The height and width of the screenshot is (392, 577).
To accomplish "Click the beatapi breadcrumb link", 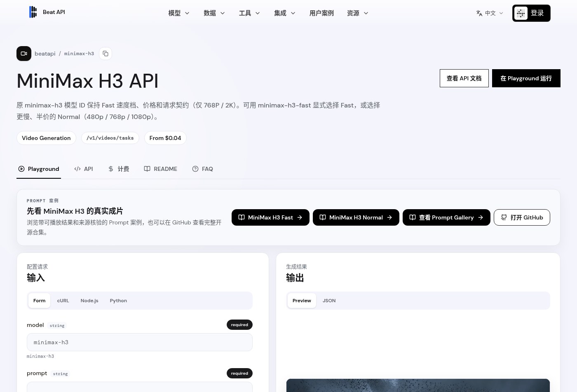I will (45, 54).
